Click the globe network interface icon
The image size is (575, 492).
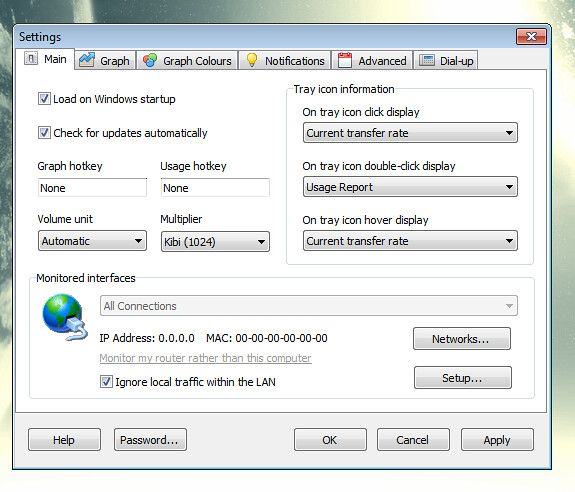click(65, 317)
